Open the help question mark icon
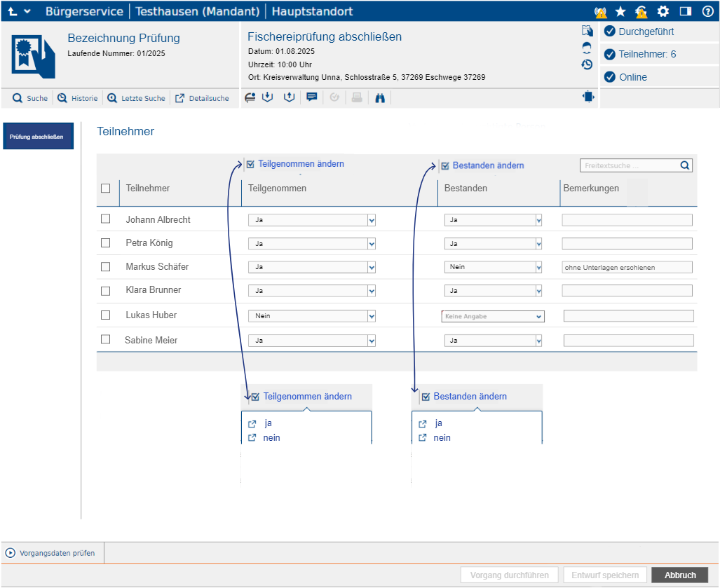This screenshot has width=720, height=588. click(708, 11)
